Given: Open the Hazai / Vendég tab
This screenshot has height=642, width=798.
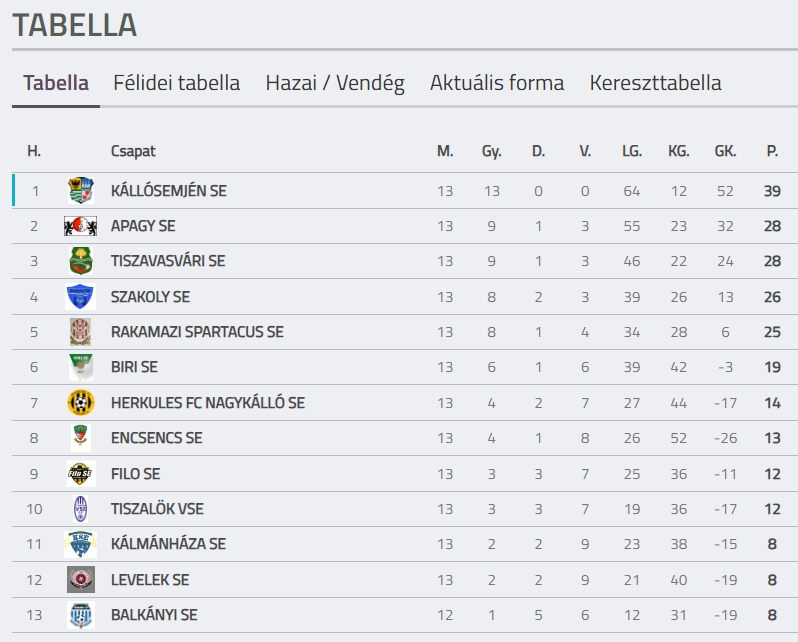Looking at the screenshot, I should click(335, 83).
